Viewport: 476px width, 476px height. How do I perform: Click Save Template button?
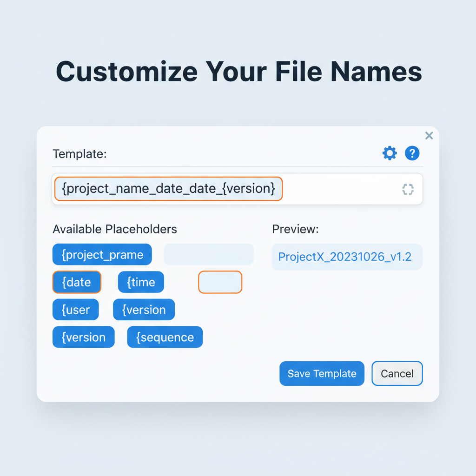[x=322, y=373]
